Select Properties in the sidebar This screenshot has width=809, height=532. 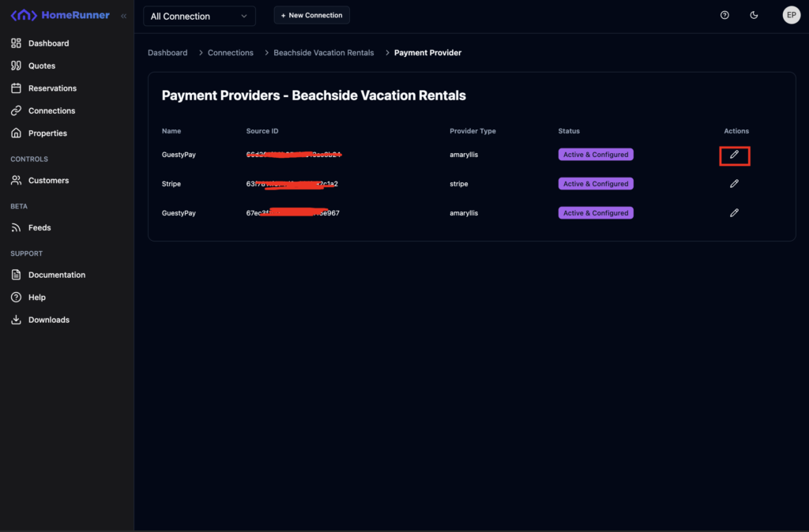coord(47,133)
